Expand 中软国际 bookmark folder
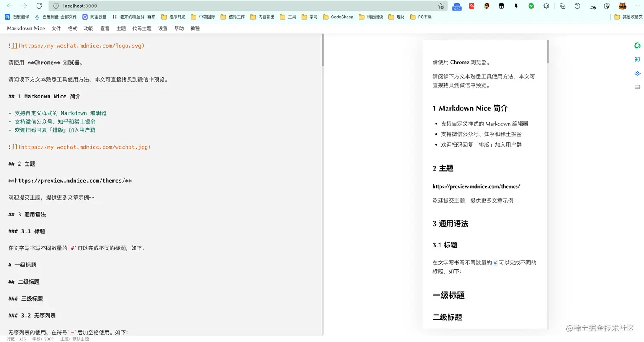This screenshot has height=342, width=644. coord(203,17)
